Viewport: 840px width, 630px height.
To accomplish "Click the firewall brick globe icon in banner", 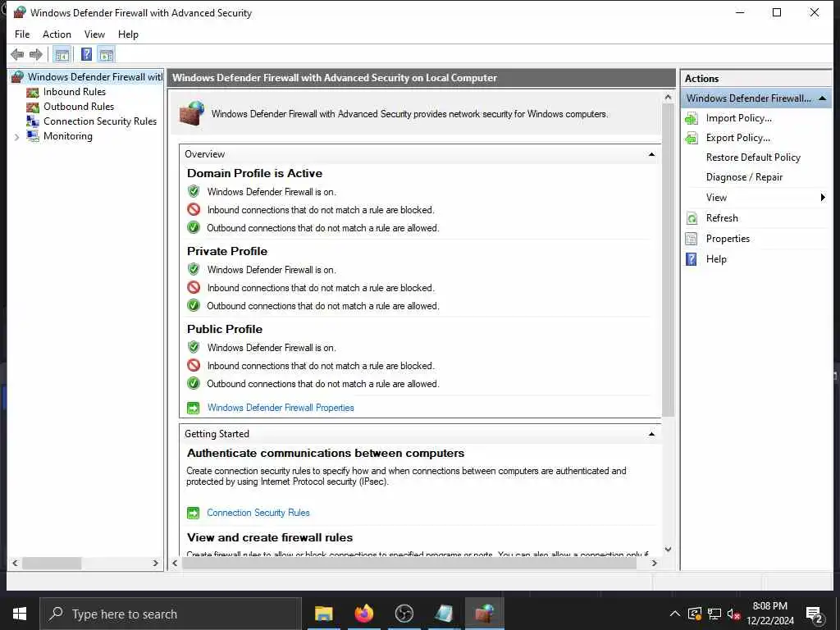I will click(x=192, y=113).
